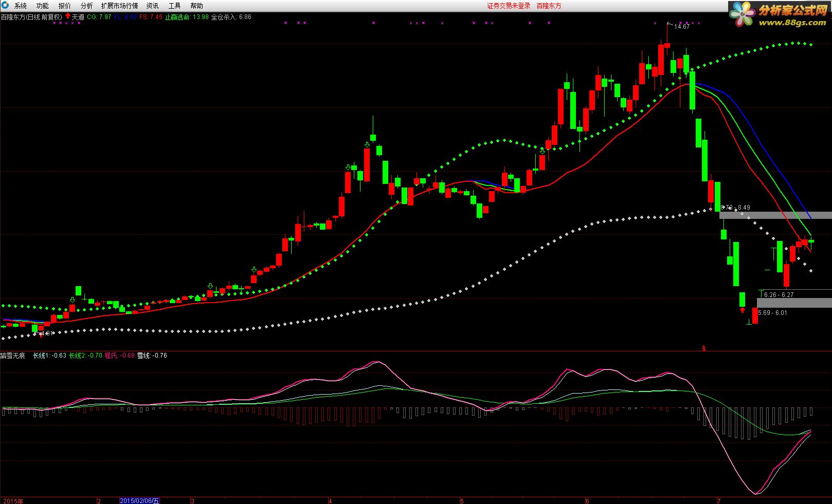This screenshot has width=832, height=504.
Task: Click the highlighted 2015/02/06/五 date marker
Action: click(x=139, y=501)
